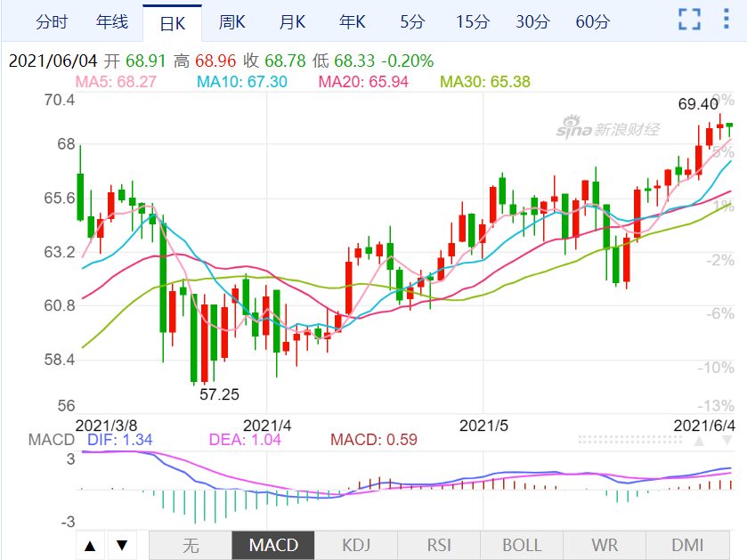Switch to 月K monthly chart
Viewport: 747px width, 560px height.
click(292, 20)
